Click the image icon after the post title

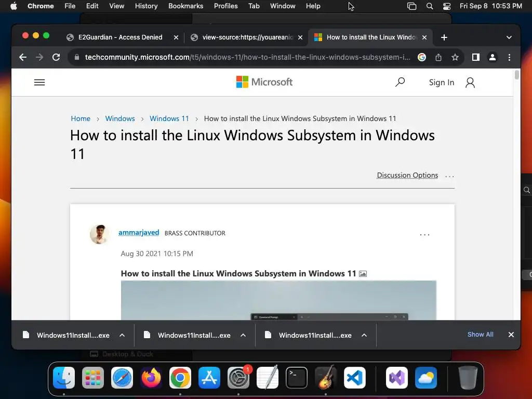363,274
